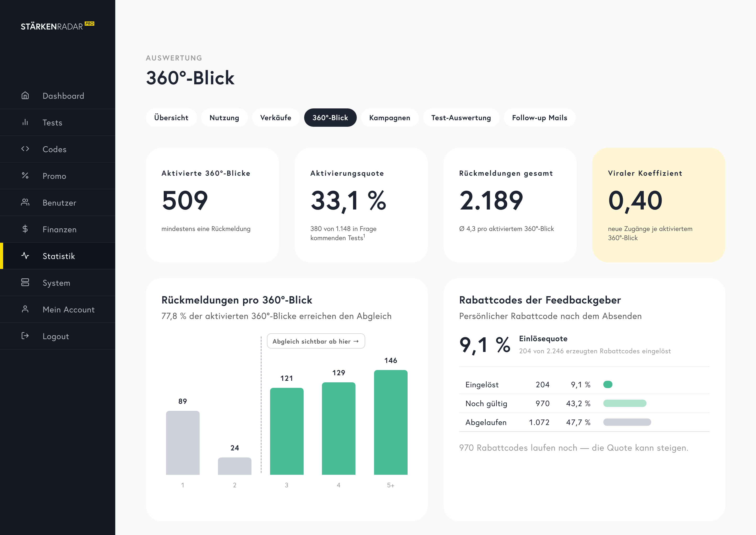Screen dimensions: 756x535
Task: Click the Abgelaufen count 1.072
Action: pyautogui.click(x=539, y=422)
